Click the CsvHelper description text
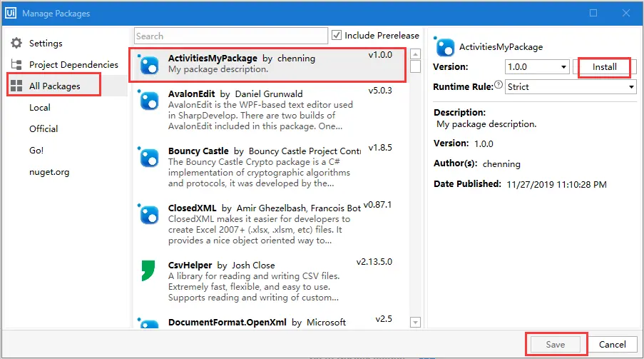The image size is (644, 359). click(x=254, y=287)
